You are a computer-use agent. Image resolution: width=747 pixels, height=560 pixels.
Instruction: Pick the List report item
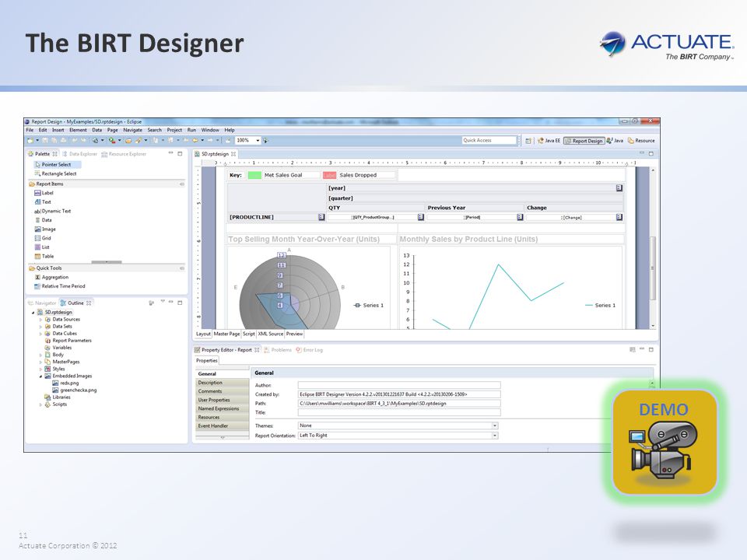pyautogui.click(x=42, y=247)
